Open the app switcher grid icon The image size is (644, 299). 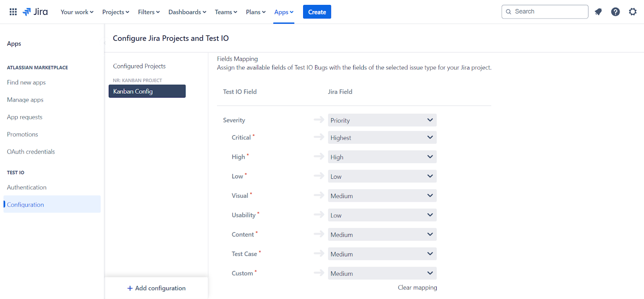click(13, 12)
